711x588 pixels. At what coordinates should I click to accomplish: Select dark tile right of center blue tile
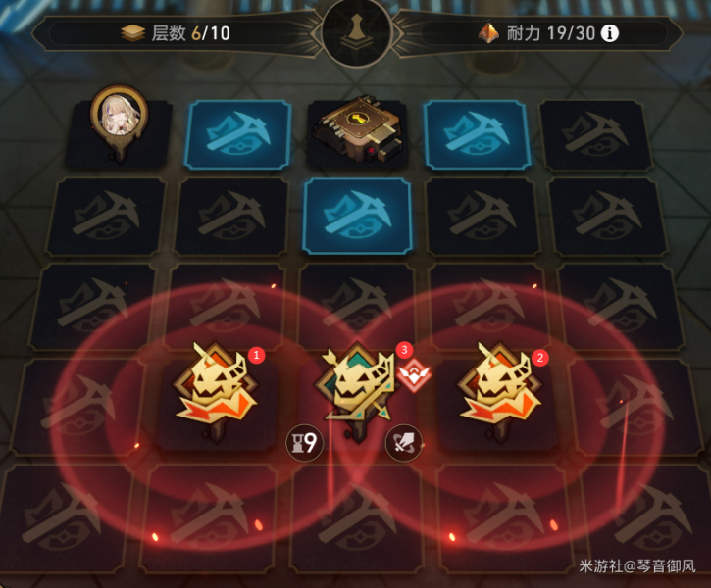[x=483, y=216]
